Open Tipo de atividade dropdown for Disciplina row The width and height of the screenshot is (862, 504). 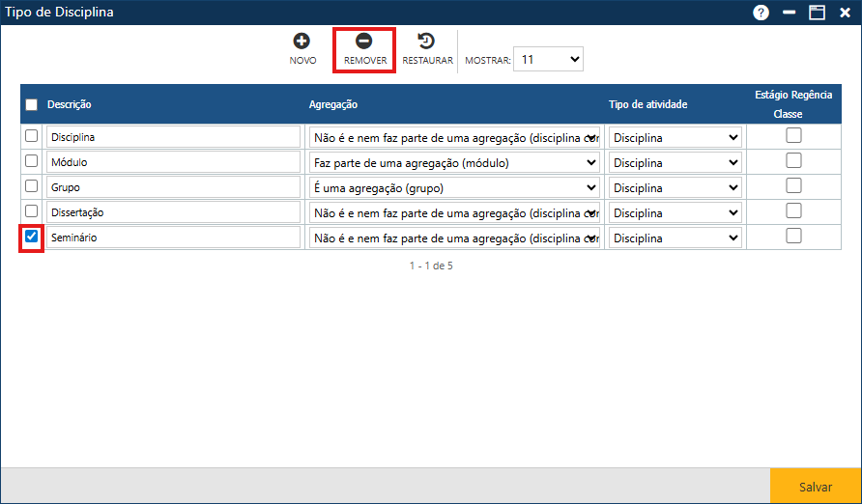675,137
